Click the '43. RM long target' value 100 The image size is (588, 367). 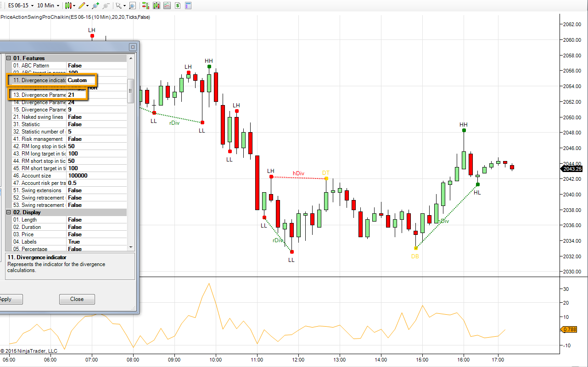[73, 154]
